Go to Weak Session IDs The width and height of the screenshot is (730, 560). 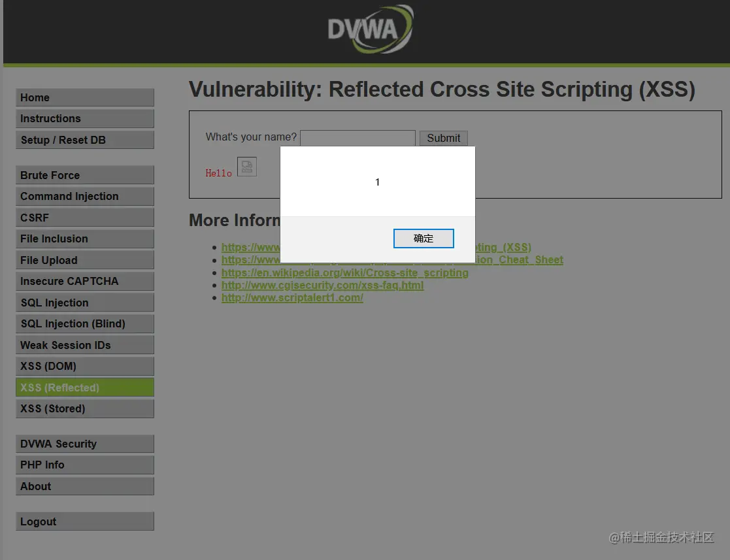click(85, 345)
